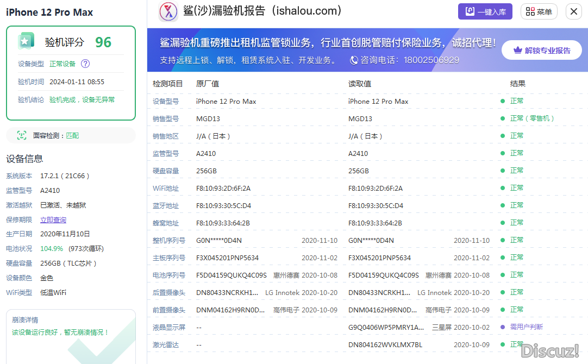
Task: Click the green status dot in 设备型号 row
Action: point(503,101)
